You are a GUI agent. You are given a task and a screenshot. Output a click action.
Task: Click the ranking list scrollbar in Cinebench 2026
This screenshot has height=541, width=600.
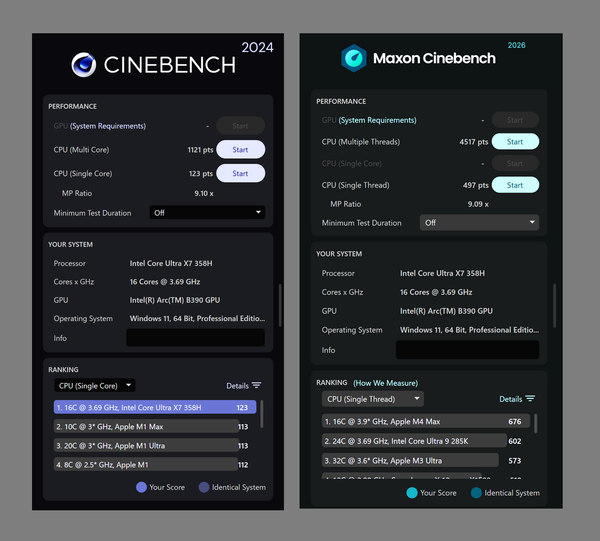tap(535, 423)
